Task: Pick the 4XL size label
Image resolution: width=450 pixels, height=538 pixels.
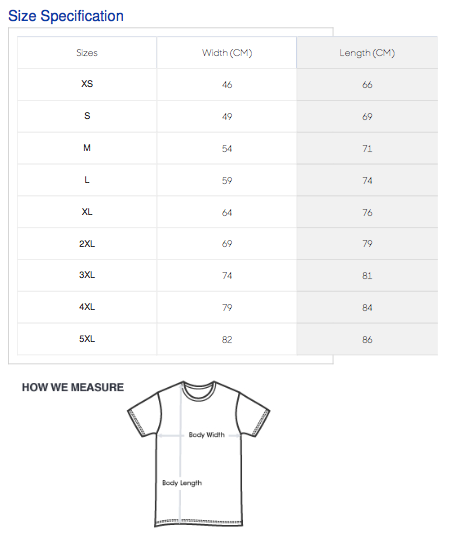Action: pos(87,307)
